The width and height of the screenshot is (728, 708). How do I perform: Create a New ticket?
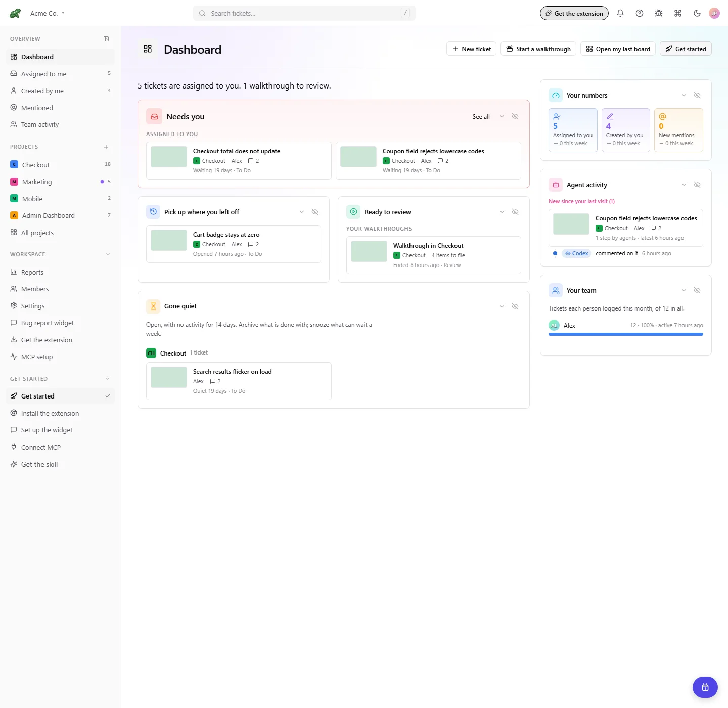(471, 49)
